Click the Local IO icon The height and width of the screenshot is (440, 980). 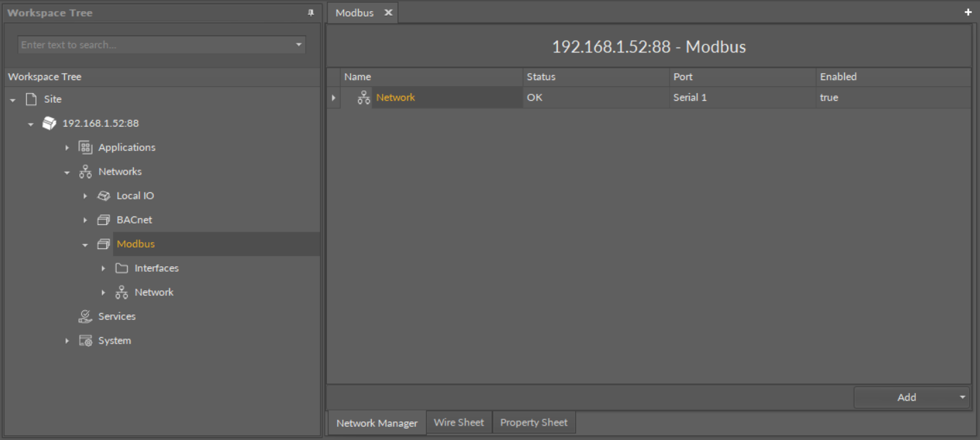pos(103,196)
